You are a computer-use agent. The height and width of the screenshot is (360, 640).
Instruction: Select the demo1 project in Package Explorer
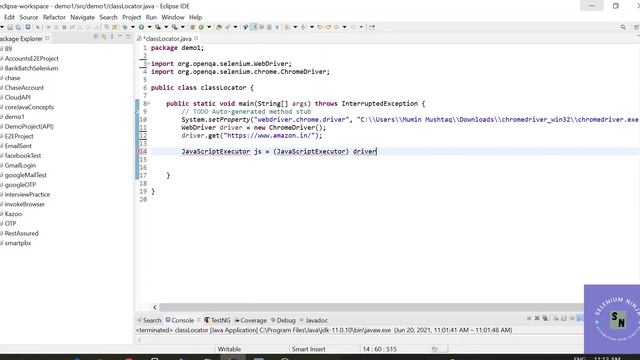coord(14,117)
